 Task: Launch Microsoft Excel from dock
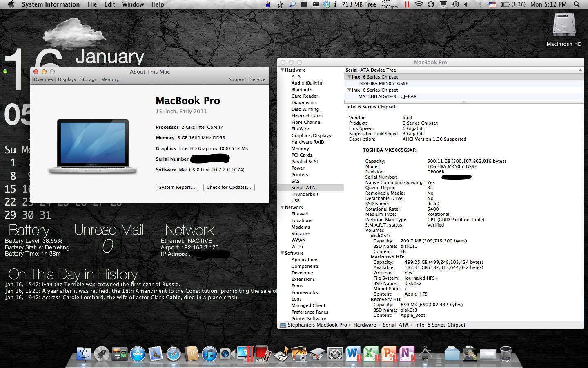point(371,353)
